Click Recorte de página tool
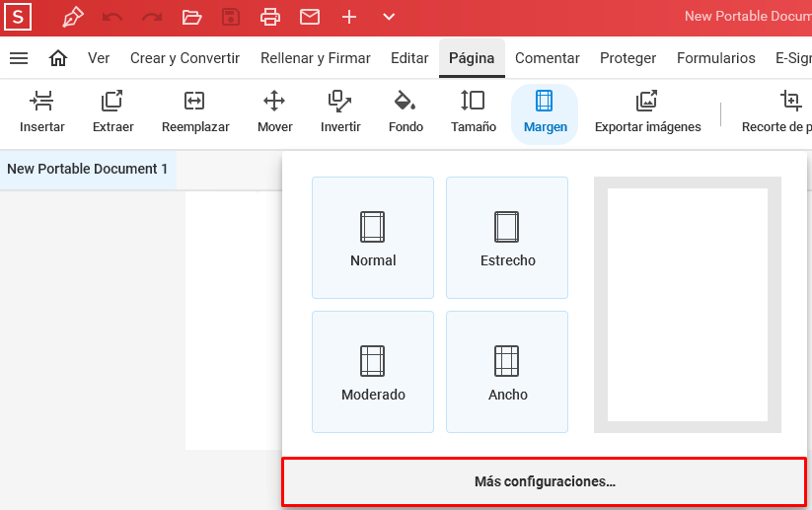Screen dimensions: 812x510 pyautogui.click(x=775, y=112)
